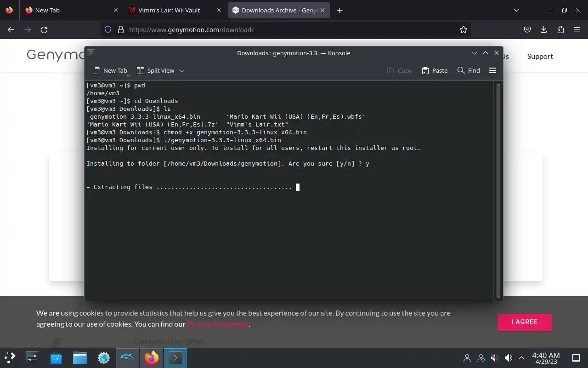Open Firefox downloads panel
This screenshot has height=368, width=588.
(x=544, y=29)
